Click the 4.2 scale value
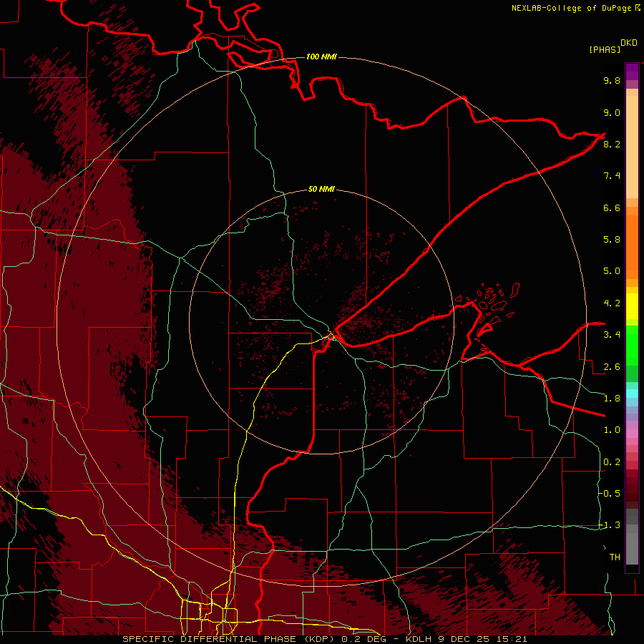Screen dimensions: 644x644 pos(612,303)
